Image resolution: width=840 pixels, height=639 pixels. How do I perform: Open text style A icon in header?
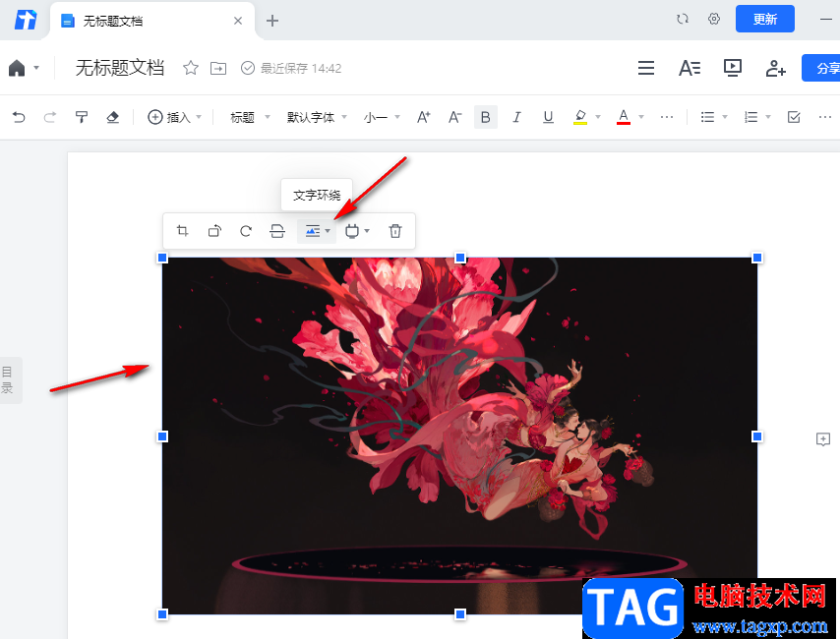[690, 68]
